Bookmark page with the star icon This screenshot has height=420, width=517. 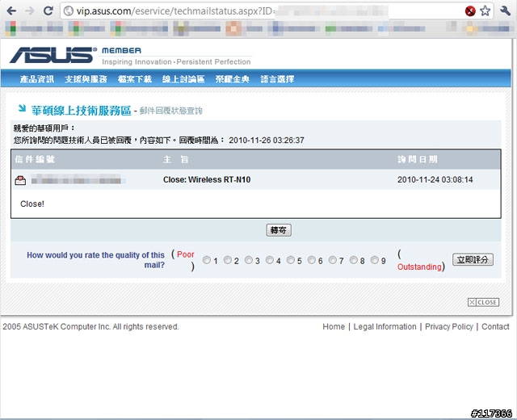[x=485, y=10]
